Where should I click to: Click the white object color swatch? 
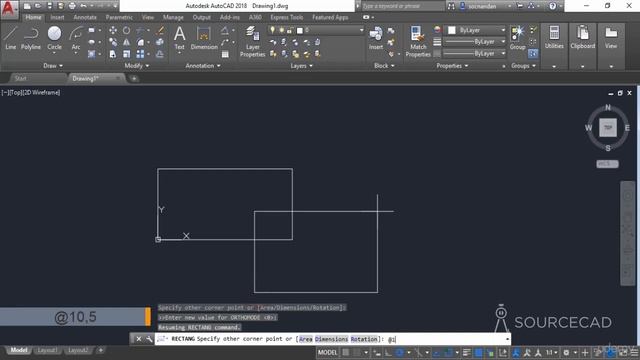pyautogui.click(x=452, y=30)
